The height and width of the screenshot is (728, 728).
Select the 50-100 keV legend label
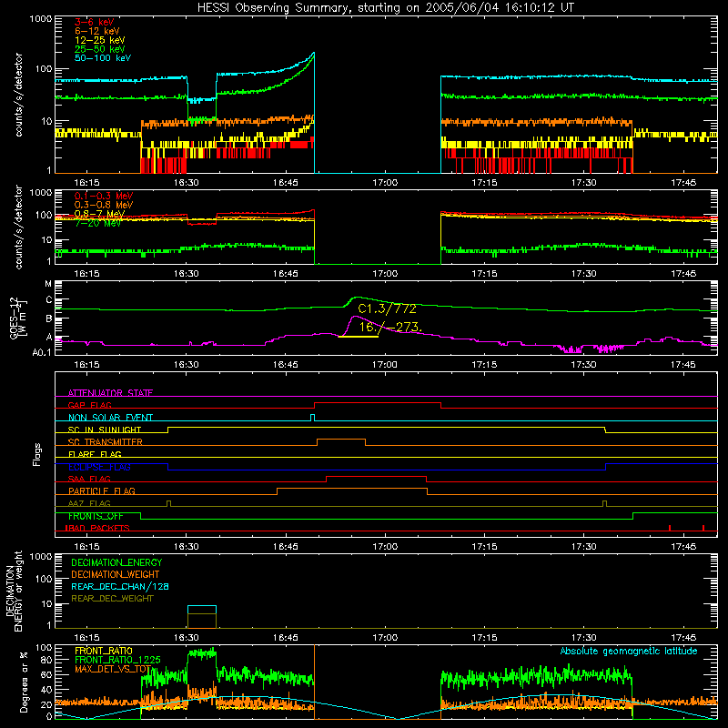pyautogui.click(x=102, y=58)
